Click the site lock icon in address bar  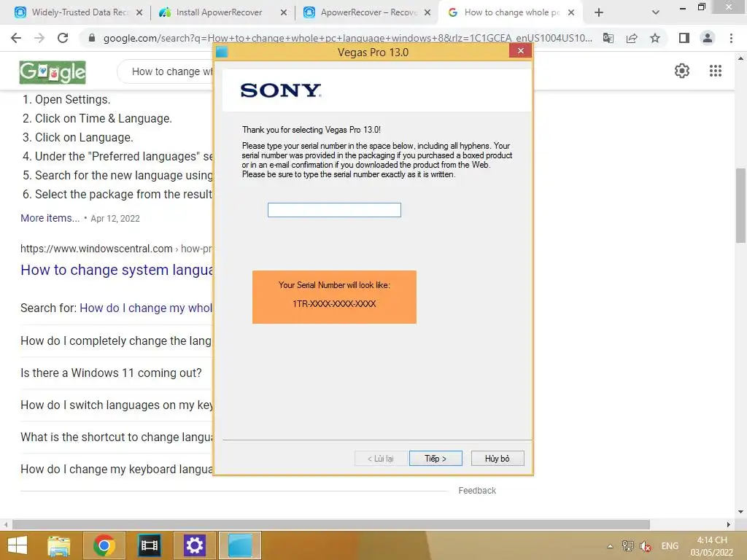[x=92, y=38]
